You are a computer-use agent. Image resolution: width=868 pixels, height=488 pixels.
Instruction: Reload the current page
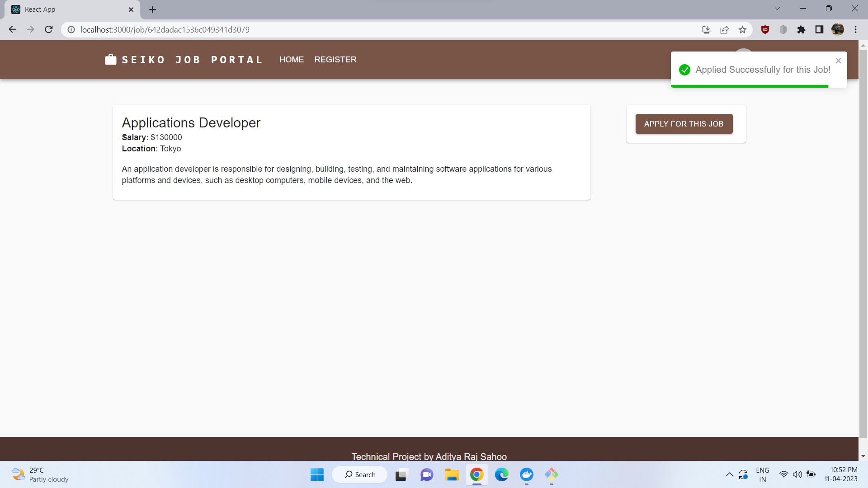pyautogui.click(x=48, y=29)
